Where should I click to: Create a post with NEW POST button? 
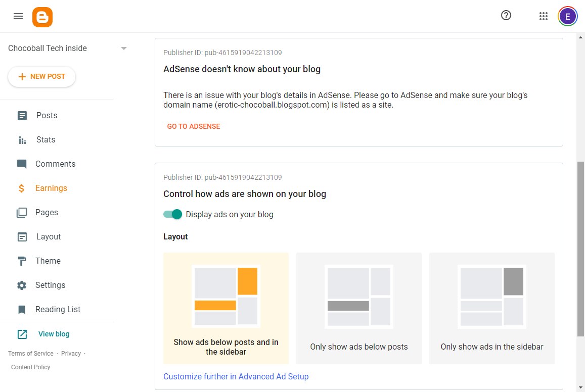coord(42,77)
